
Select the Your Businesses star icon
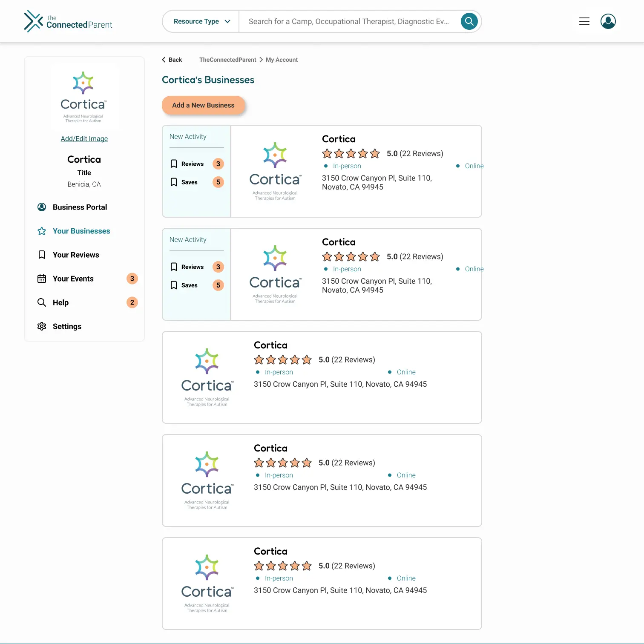[x=41, y=231]
